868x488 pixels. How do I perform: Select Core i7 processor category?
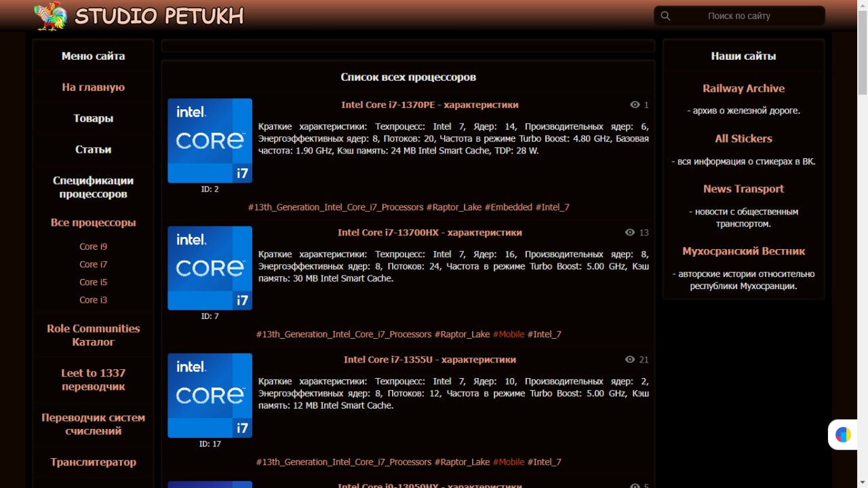(x=93, y=264)
